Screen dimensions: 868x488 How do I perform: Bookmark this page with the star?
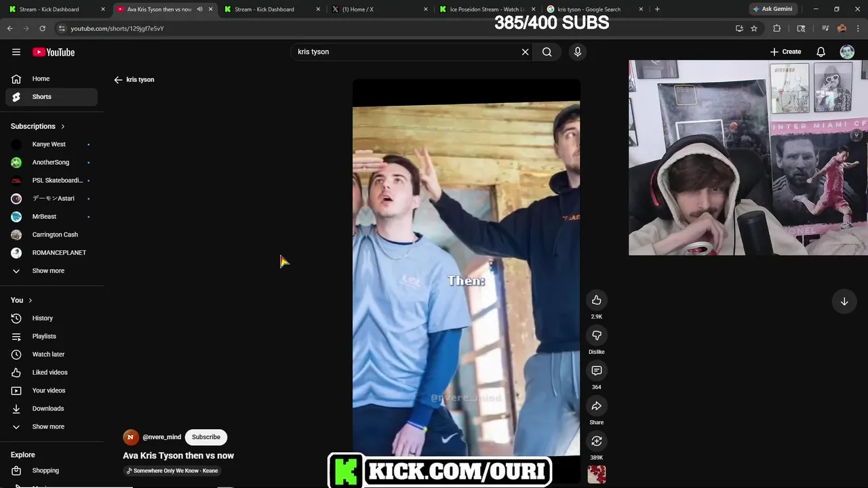coord(754,28)
